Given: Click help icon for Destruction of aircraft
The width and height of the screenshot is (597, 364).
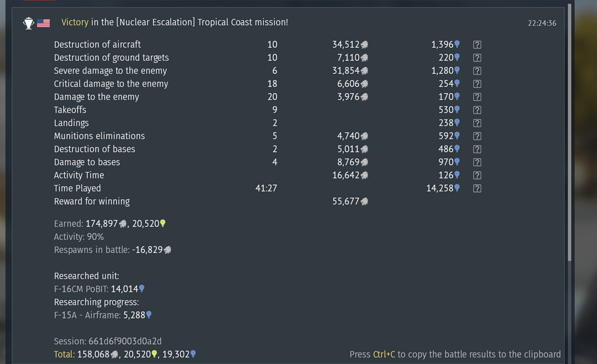Looking at the screenshot, I should [x=477, y=45].
